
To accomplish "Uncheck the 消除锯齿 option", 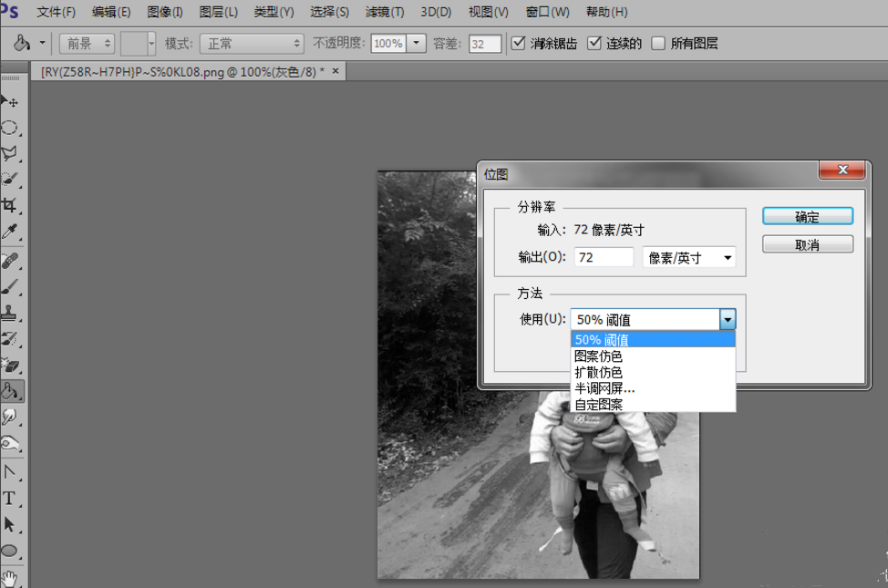I will pos(519,42).
